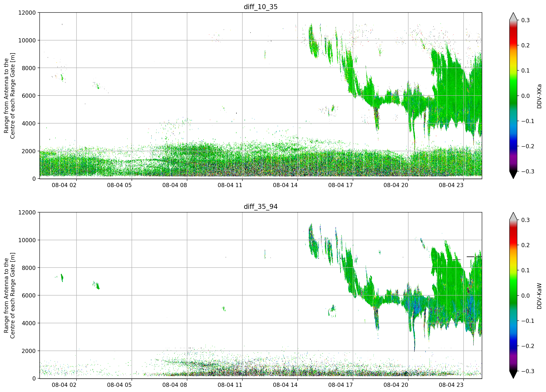Viewport: 546px width, 392px height.
Task: Click the 6000 y-tick in diff_10_35 plot
Action: (29, 96)
